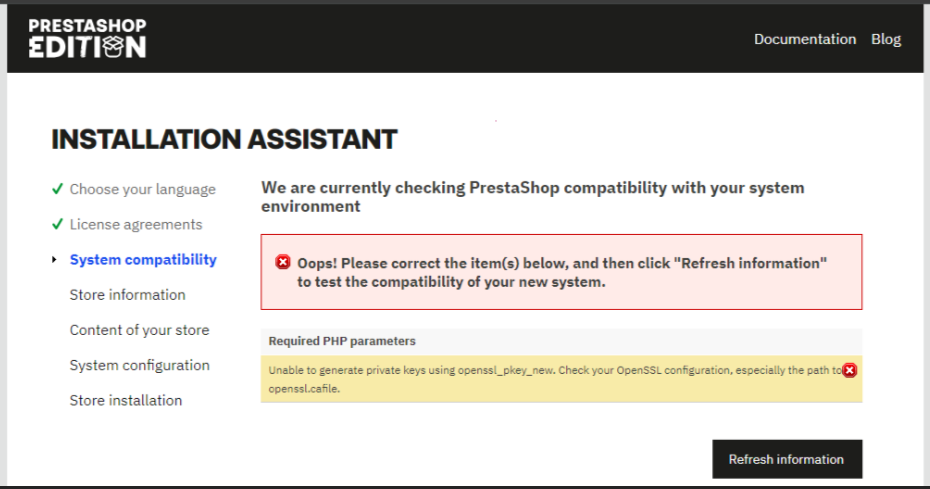
Task: Click the red error icon in alert box
Action: tap(283, 262)
